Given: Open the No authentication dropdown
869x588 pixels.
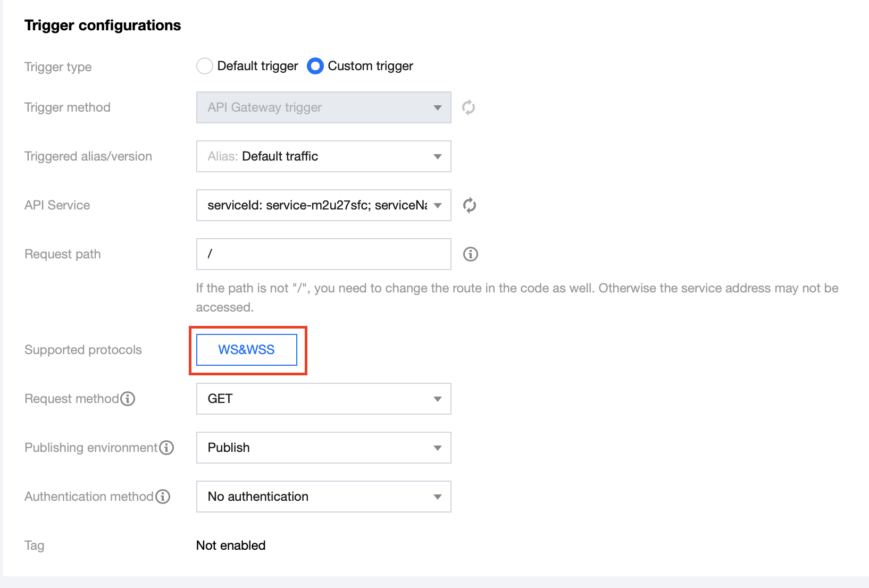Looking at the screenshot, I should pos(323,497).
